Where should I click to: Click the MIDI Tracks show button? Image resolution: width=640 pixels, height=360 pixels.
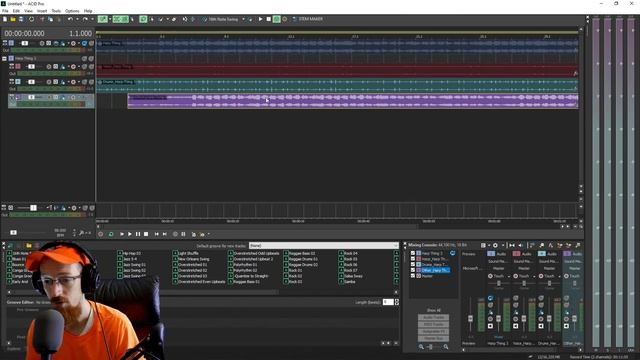tap(433, 325)
